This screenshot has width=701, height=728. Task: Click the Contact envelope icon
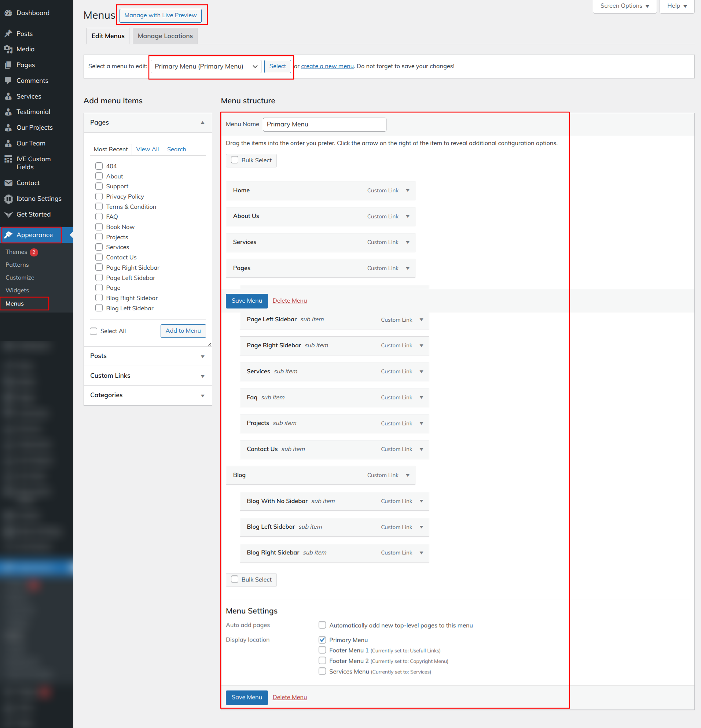point(8,183)
